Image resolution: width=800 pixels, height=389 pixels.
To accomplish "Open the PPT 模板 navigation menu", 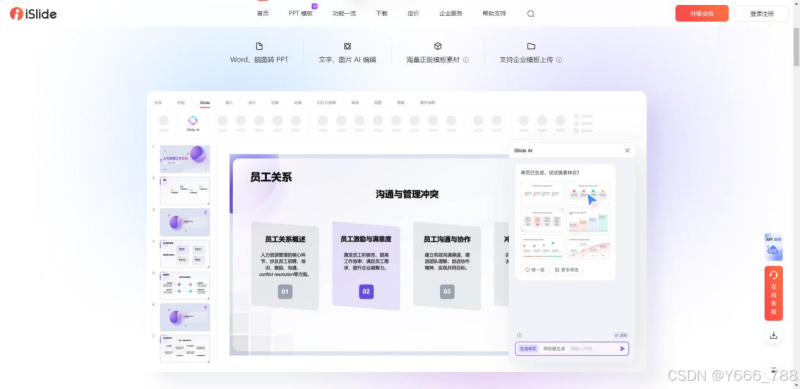I will [301, 14].
